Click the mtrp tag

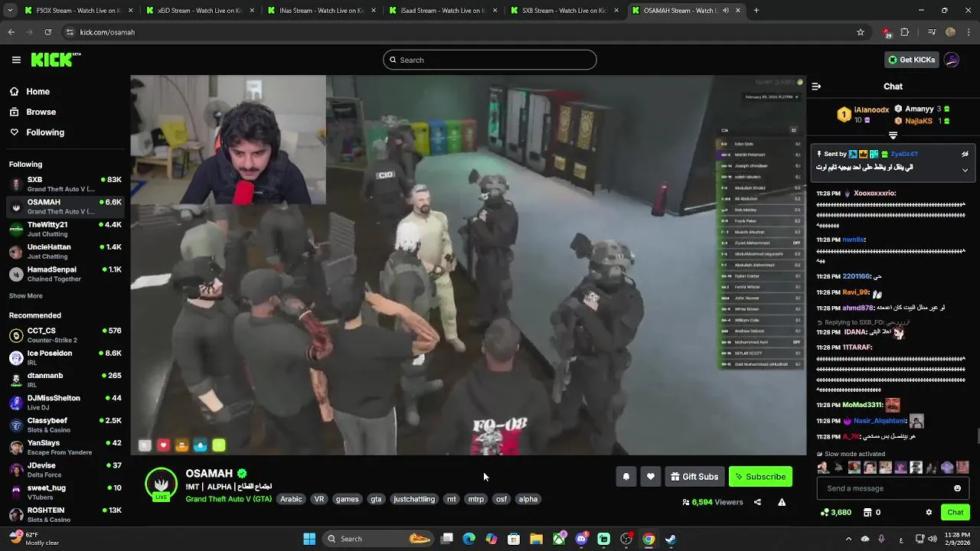476,499
